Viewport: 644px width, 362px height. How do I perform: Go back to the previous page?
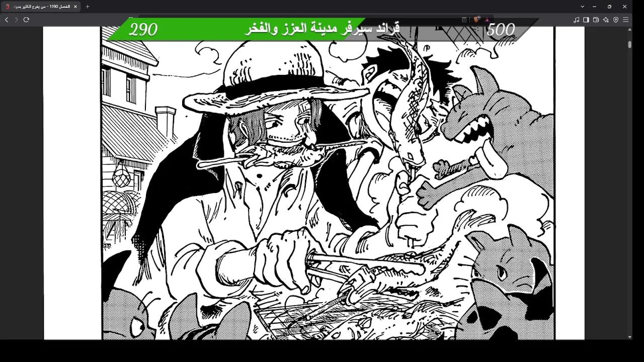coord(7,20)
